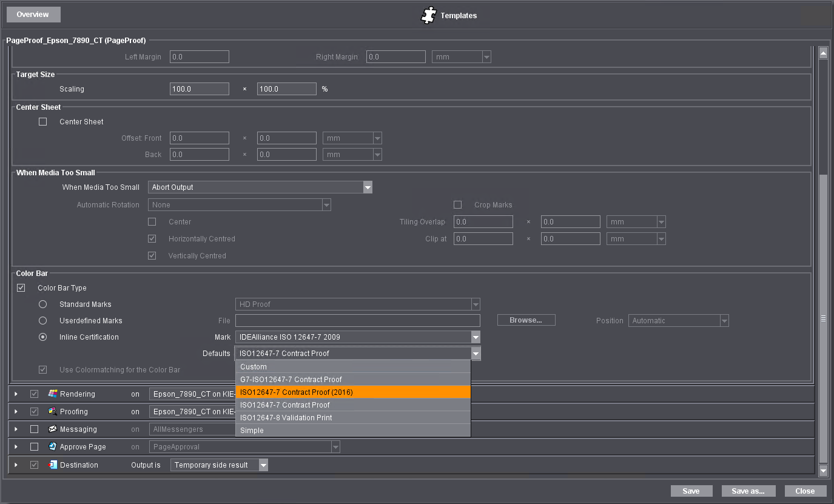Toggle the Rendering step checkbox
The image size is (834, 504).
tap(34, 394)
